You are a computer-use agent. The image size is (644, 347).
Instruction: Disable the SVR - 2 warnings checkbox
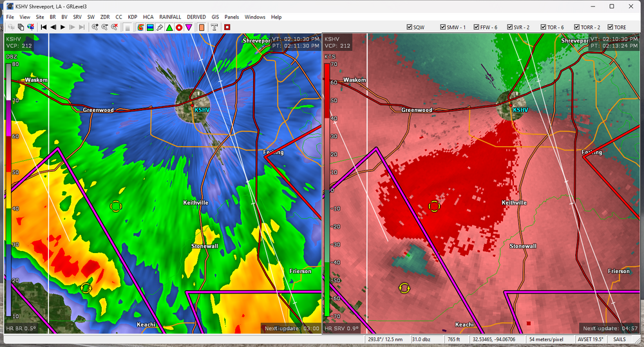tap(509, 27)
